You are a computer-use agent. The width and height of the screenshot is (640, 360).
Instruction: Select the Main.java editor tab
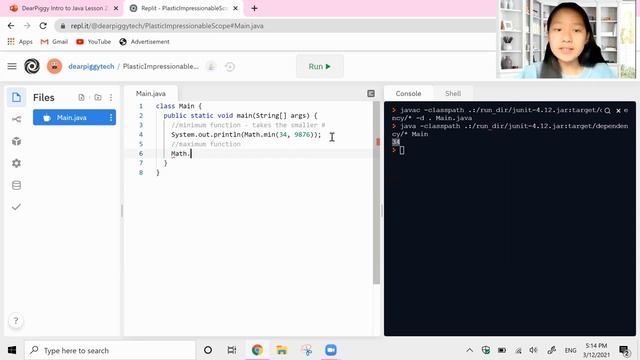click(x=151, y=93)
